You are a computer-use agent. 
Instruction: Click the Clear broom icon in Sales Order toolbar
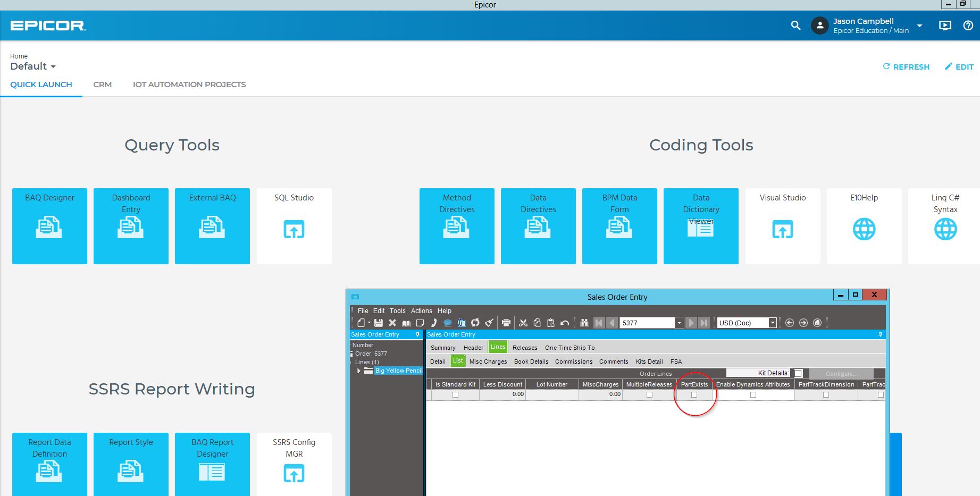click(489, 323)
